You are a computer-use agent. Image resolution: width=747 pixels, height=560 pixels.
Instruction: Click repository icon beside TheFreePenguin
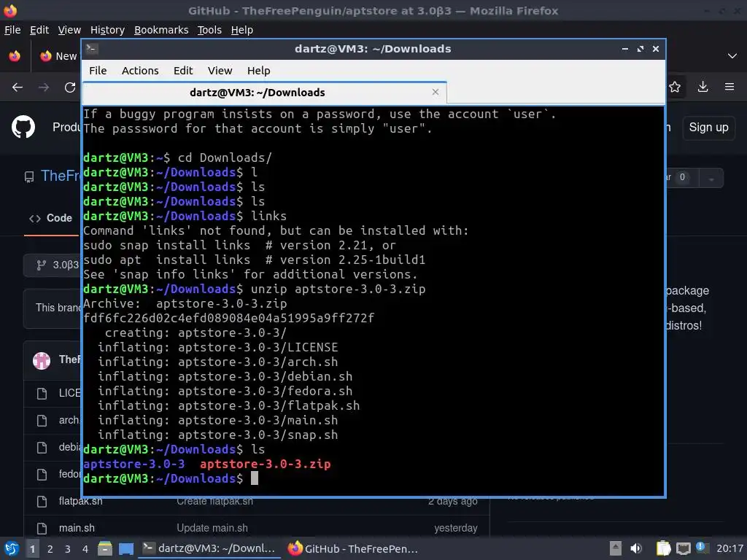point(29,177)
